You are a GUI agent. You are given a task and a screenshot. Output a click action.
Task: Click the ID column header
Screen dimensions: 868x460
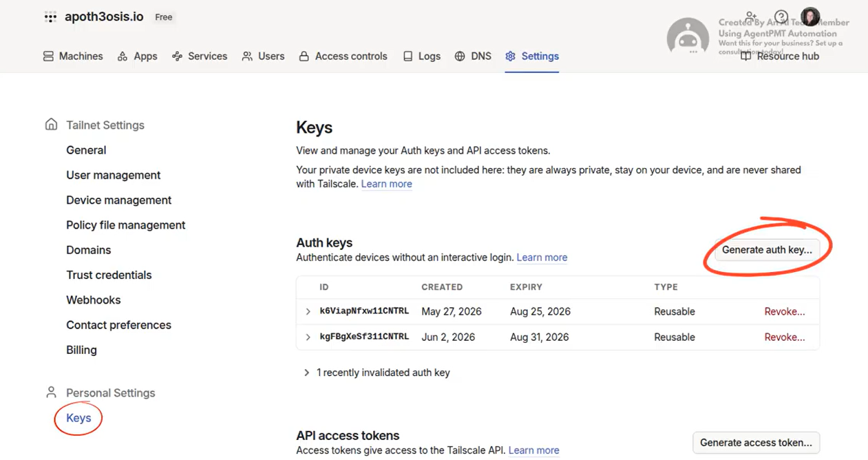point(324,287)
